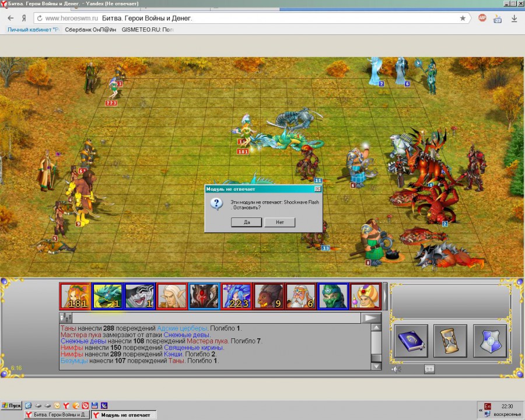Screen dimensions: 525x420
Task: Click 'Священные кирины' in the battle log
Action: tap(194, 348)
